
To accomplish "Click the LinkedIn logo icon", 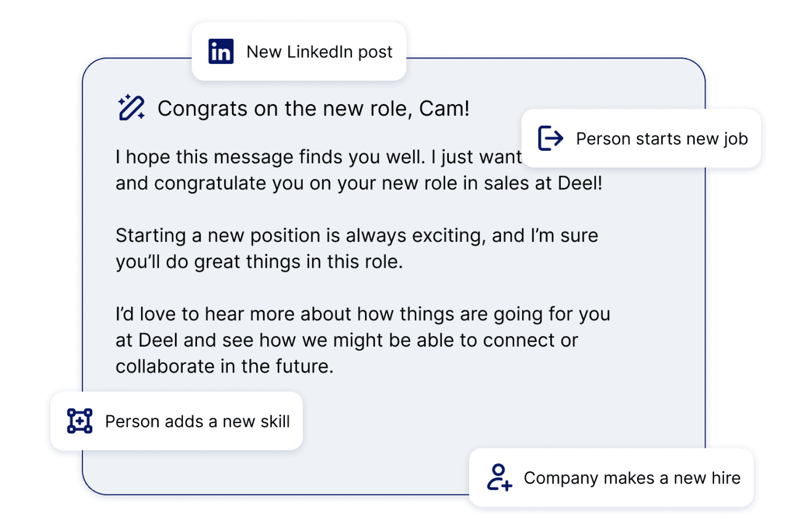I will tap(221, 52).
